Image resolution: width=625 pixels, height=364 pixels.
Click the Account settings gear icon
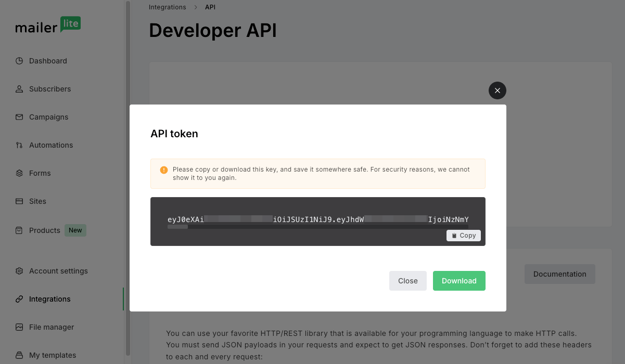coord(19,271)
